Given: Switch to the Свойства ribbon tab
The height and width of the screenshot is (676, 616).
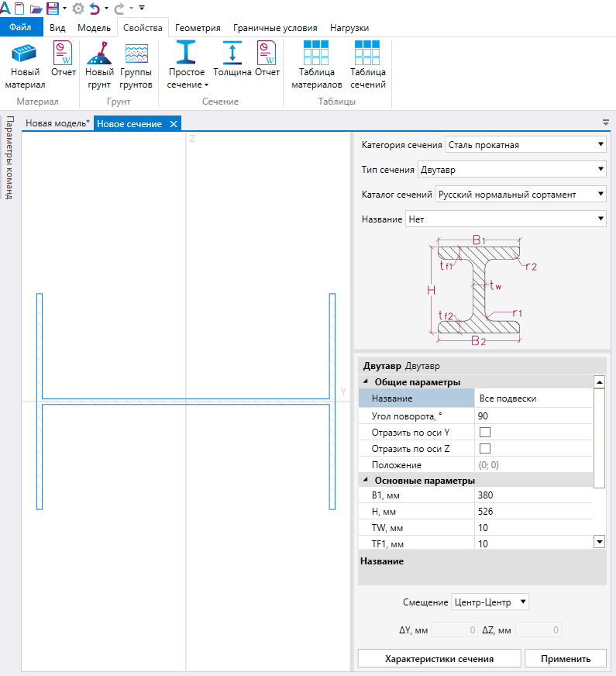Looking at the screenshot, I should pyautogui.click(x=143, y=28).
